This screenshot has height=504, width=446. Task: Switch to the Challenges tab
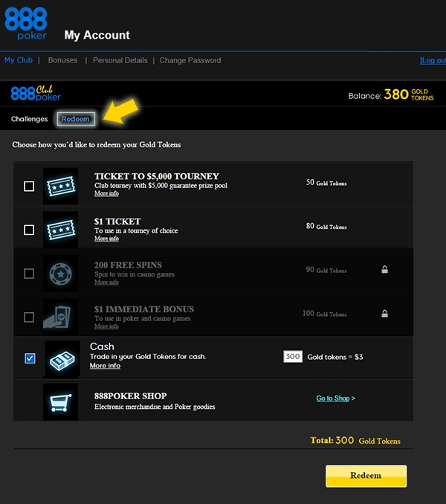(x=29, y=119)
